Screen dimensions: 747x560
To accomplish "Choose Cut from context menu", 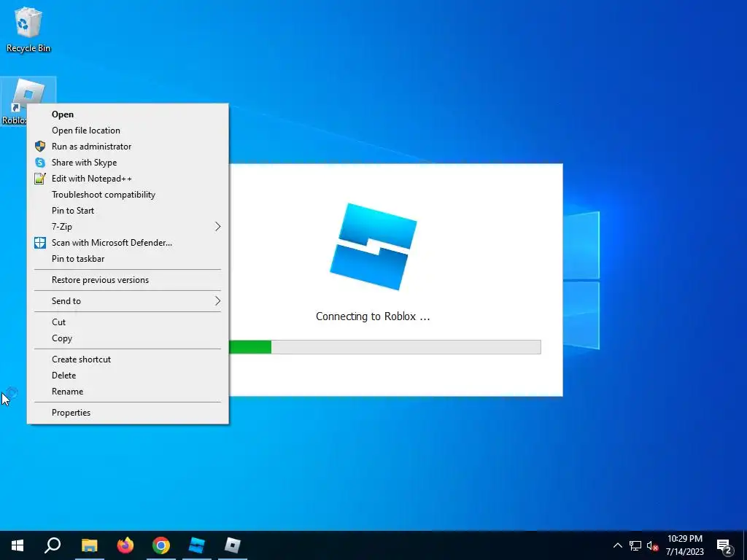I will click(128, 322).
